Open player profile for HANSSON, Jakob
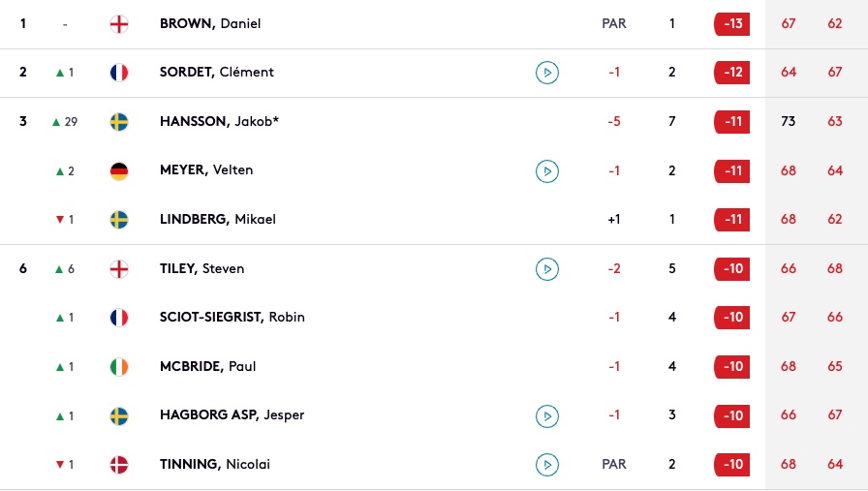Image resolution: width=868 pixels, height=491 pixels. 219,121
